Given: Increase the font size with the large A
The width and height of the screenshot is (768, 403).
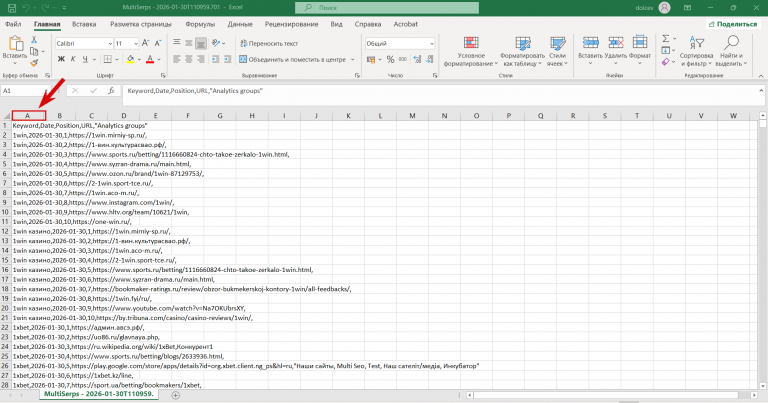Looking at the screenshot, I should click(x=146, y=44).
